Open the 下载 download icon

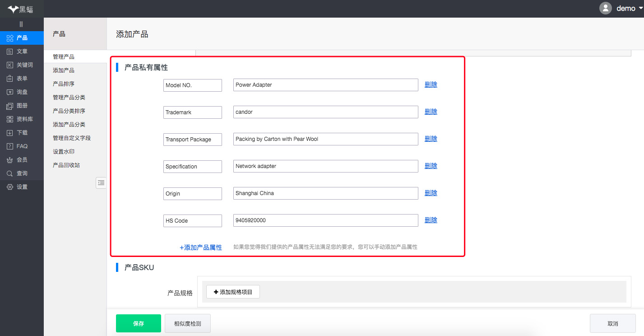pos(10,133)
